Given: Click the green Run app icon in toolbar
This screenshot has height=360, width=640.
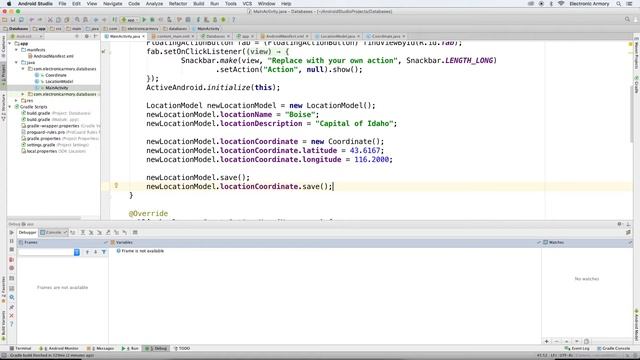Looking at the screenshot, I should (144, 20).
